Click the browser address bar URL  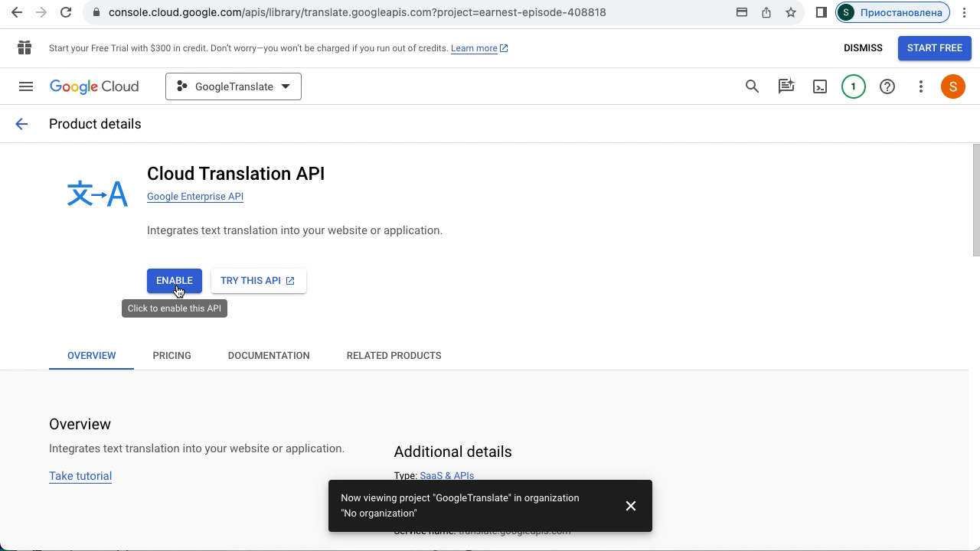[x=357, y=12]
